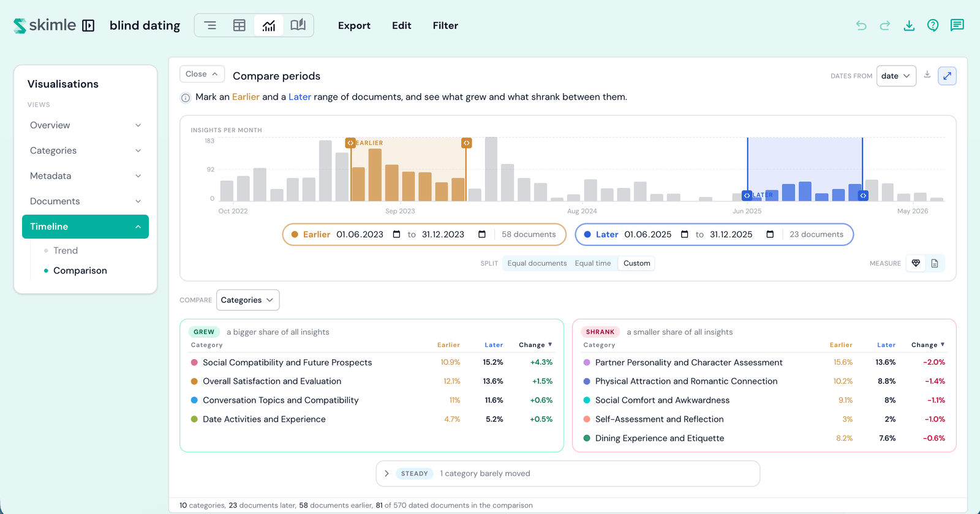Image resolution: width=980 pixels, height=514 pixels.
Task: Click the top-bar download icon
Action: [909, 26]
